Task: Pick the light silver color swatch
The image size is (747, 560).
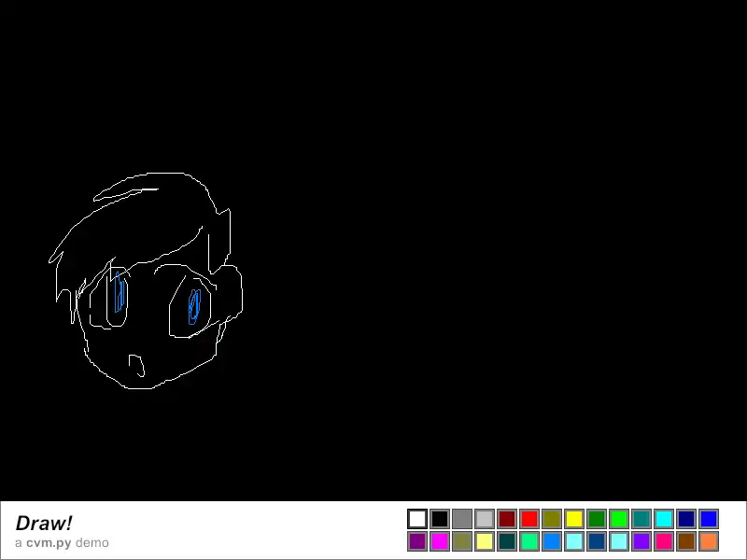Action: [485, 519]
